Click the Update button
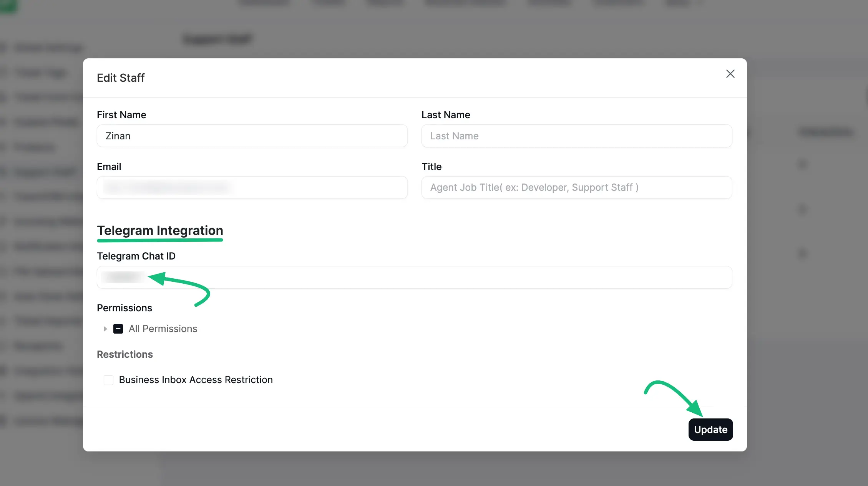Image resolution: width=868 pixels, height=486 pixels. pos(710,430)
